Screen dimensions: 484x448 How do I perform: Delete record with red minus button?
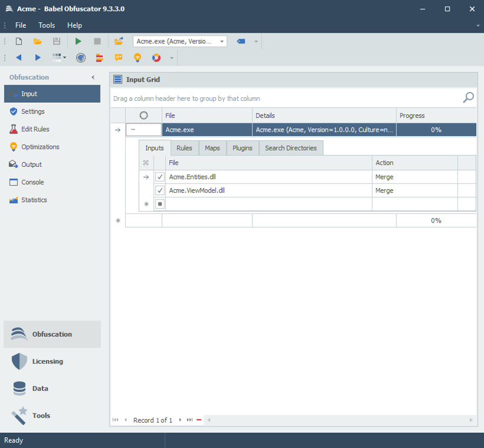pyautogui.click(x=199, y=420)
